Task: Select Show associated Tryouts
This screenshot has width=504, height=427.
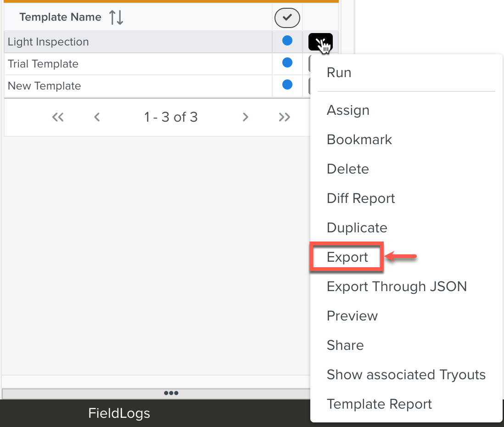Action: pos(406,375)
